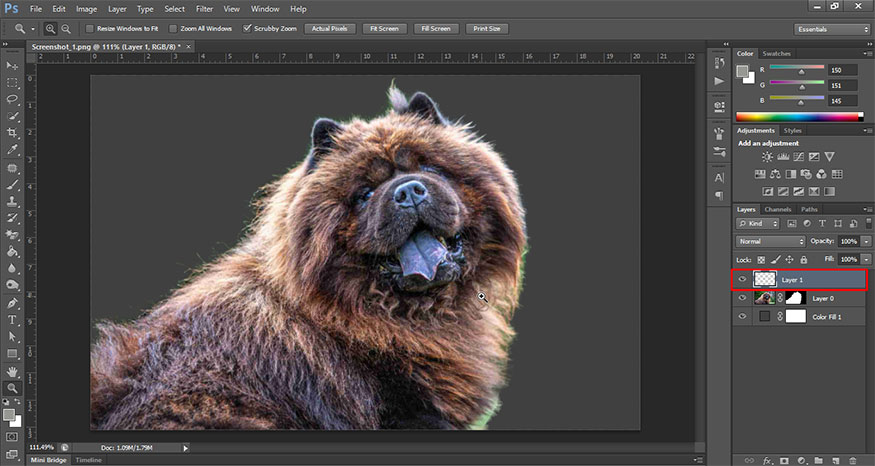Image resolution: width=875 pixels, height=466 pixels.
Task: Expand the status bar info arrow
Action: coord(186,448)
